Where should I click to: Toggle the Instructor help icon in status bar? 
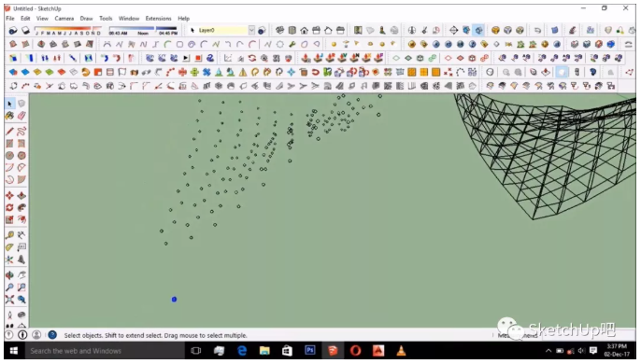tap(52, 335)
